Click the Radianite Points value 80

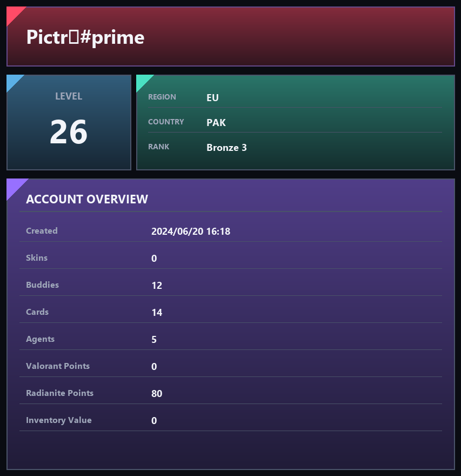[x=157, y=393]
